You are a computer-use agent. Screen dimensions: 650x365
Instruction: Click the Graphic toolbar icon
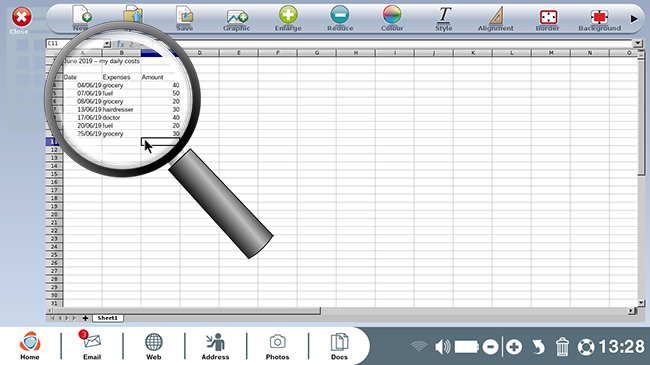[x=237, y=19]
